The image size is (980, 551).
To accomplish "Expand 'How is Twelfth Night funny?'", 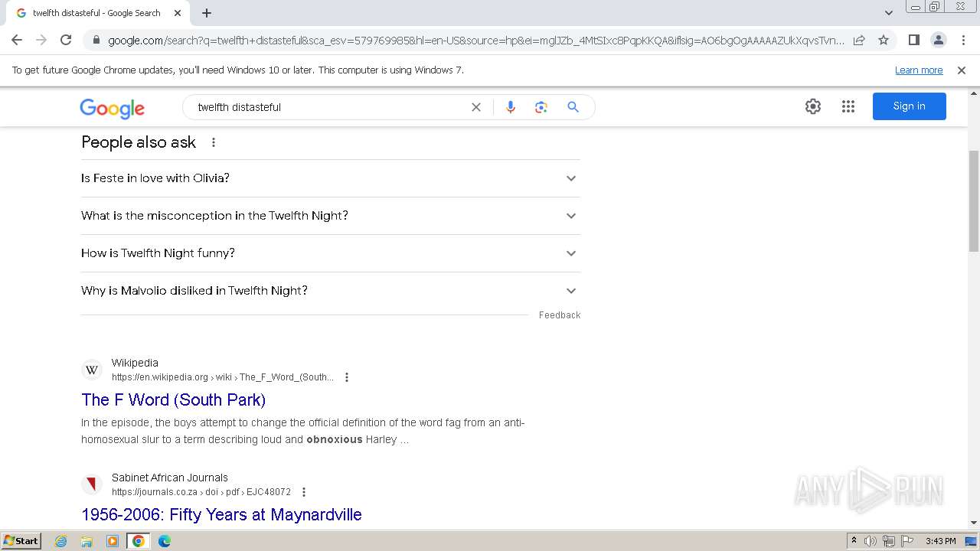I will tap(331, 253).
